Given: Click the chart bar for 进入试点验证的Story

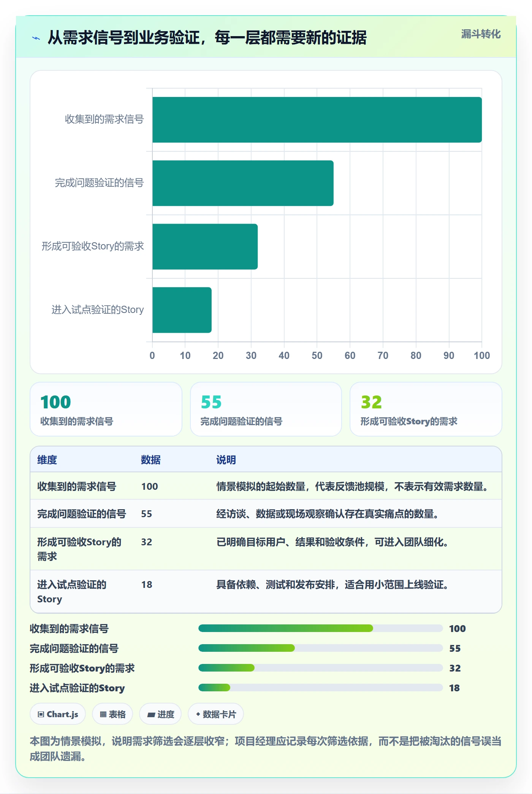Looking at the screenshot, I should (182, 310).
